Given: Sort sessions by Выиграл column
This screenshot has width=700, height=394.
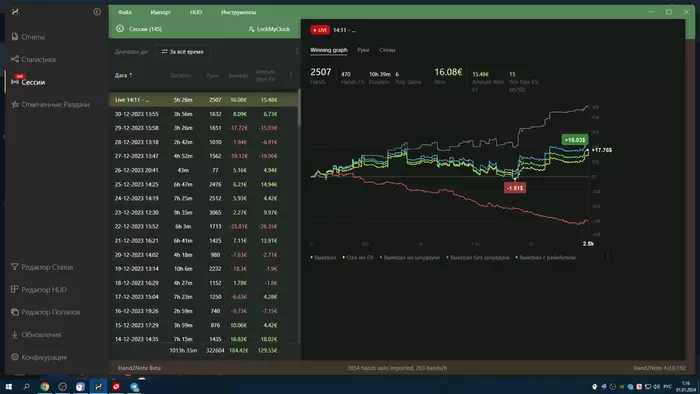Looking at the screenshot, I should coord(238,75).
